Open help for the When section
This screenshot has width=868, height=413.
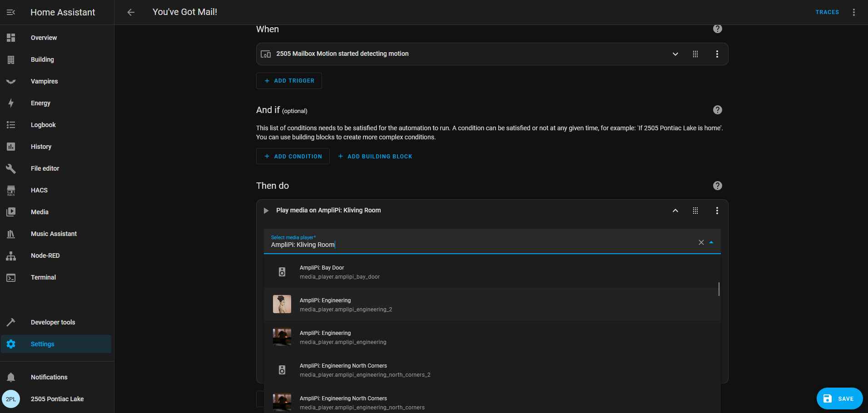718,29
